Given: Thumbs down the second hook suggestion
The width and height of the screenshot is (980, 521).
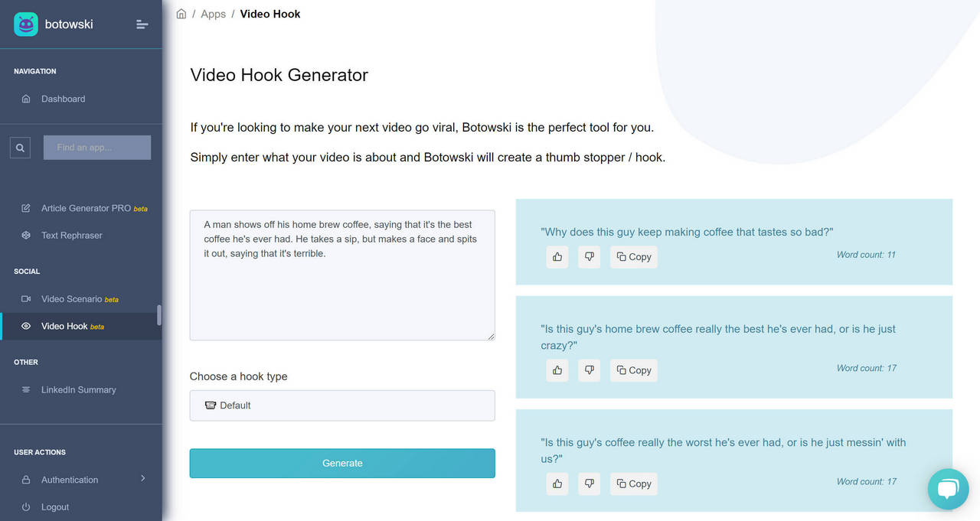Looking at the screenshot, I should (x=589, y=370).
